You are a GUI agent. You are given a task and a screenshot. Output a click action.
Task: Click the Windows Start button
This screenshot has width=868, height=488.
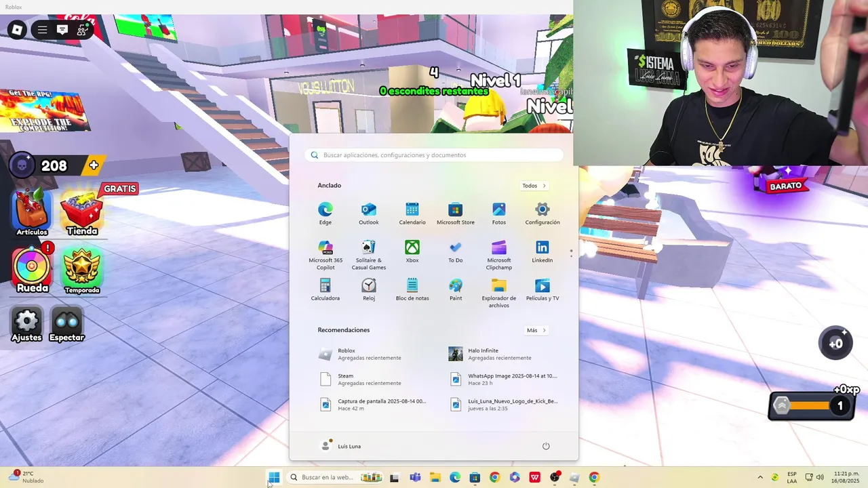(274, 477)
